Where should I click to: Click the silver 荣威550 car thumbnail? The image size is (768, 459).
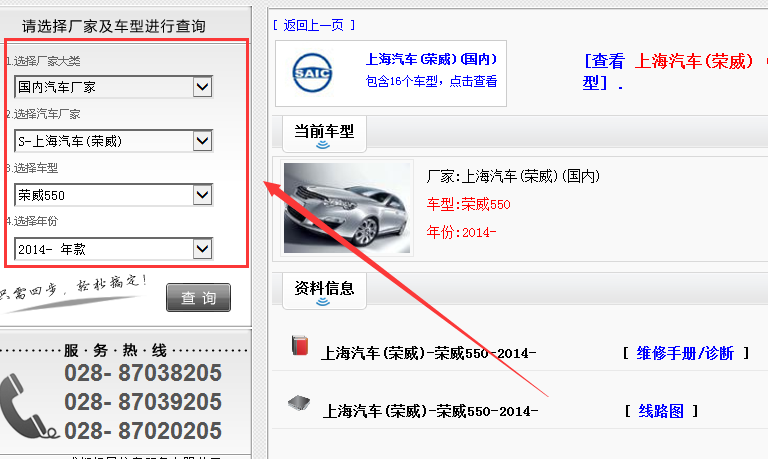pyautogui.click(x=347, y=208)
